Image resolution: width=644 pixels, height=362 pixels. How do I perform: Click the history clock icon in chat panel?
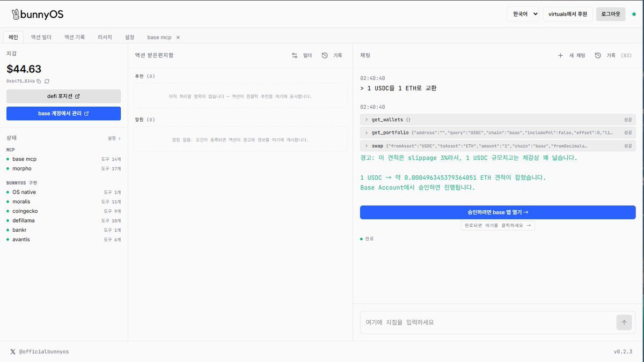point(598,55)
